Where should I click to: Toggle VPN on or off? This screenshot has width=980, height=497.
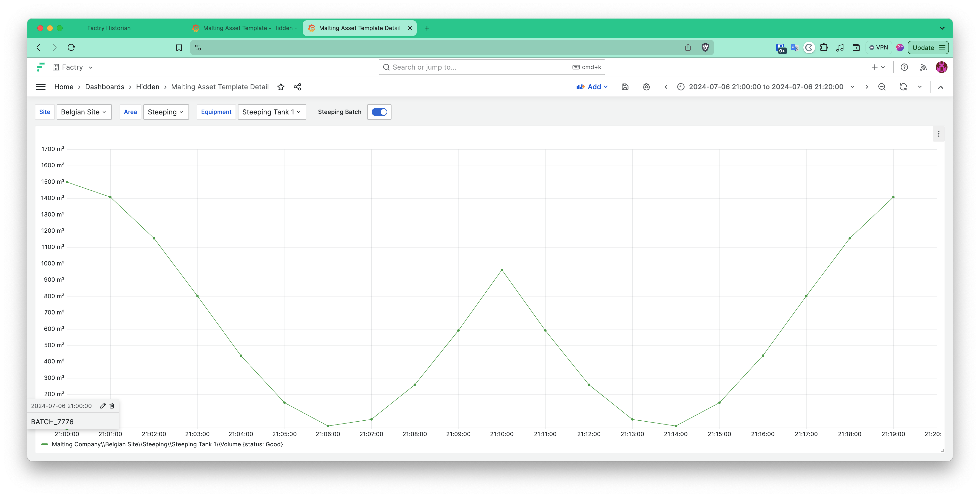click(x=879, y=48)
